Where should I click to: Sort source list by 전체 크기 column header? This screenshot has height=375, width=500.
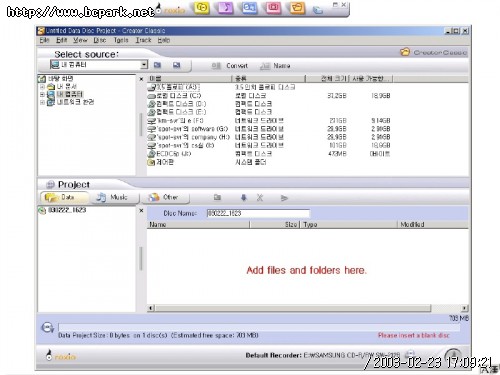[328, 79]
